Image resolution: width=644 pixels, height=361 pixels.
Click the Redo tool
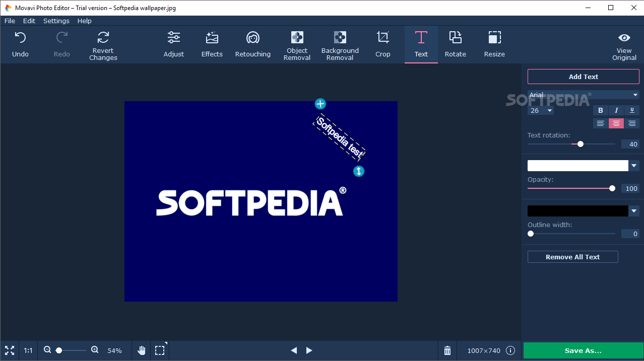62,44
